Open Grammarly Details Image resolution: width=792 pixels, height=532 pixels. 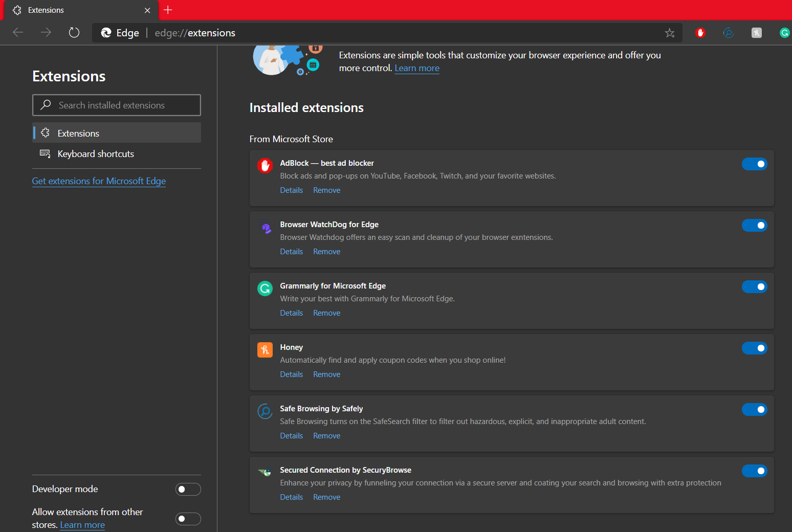pos(292,313)
